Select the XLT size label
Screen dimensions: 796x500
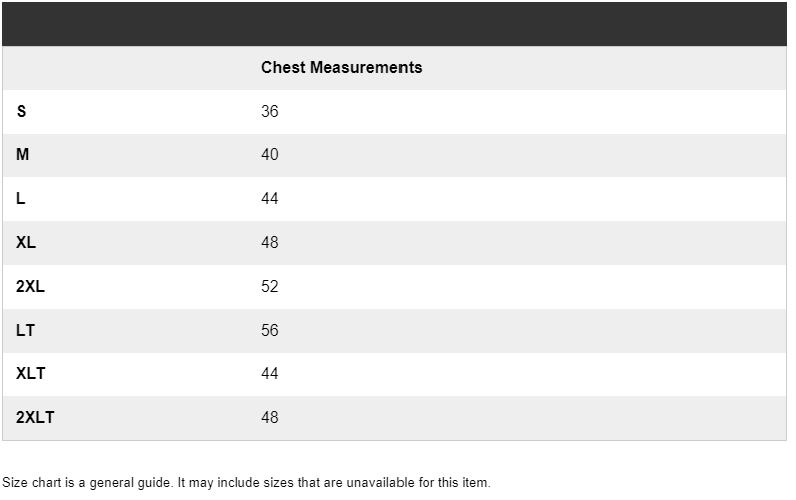[30, 374]
